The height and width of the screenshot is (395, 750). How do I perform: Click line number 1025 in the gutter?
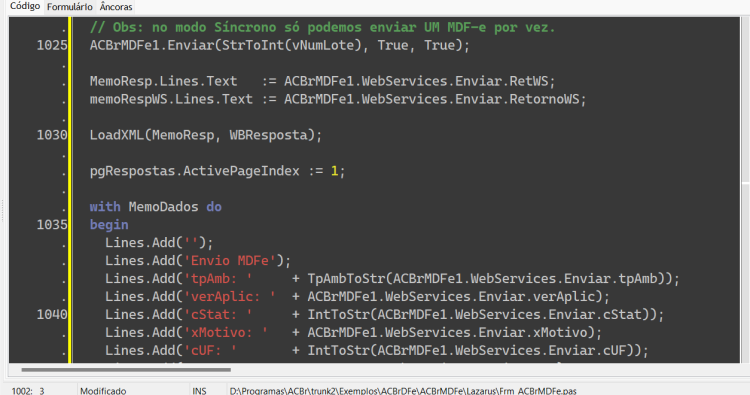[52, 45]
